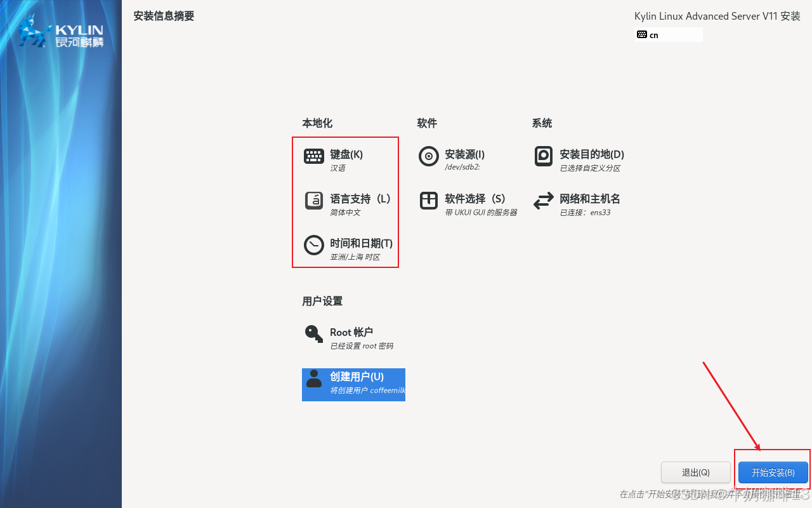This screenshot has width=812, height=508.
Task: Click the 简体中文 language status text
Action: (x=346, y=213)
